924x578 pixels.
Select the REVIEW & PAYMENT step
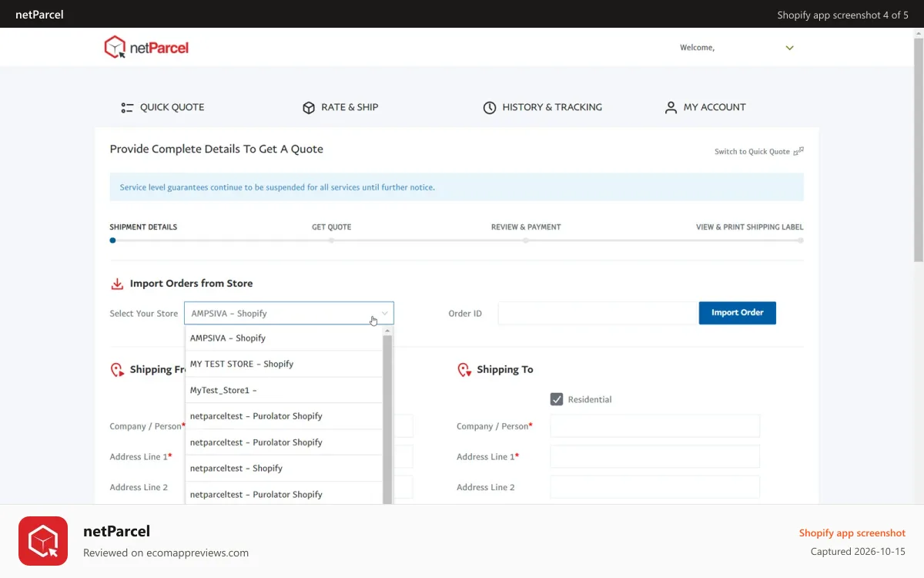(526, 227)
